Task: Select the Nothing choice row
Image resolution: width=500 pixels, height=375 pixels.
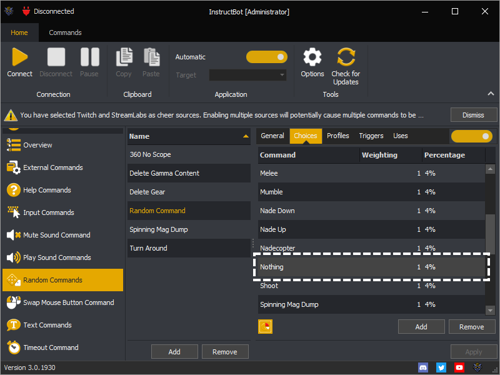Action: (371, 267)
